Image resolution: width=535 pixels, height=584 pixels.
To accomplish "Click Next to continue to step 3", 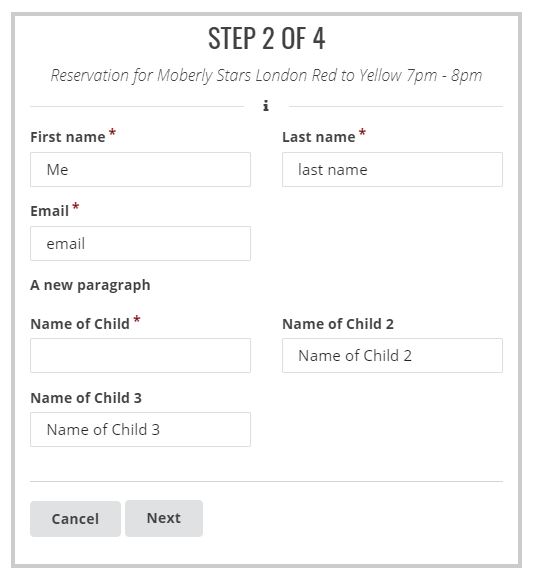I will tap(164, 518).
